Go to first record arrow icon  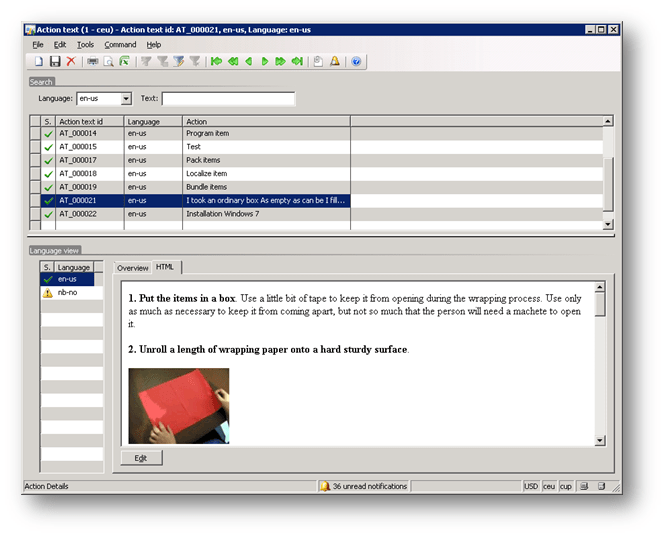216,62
